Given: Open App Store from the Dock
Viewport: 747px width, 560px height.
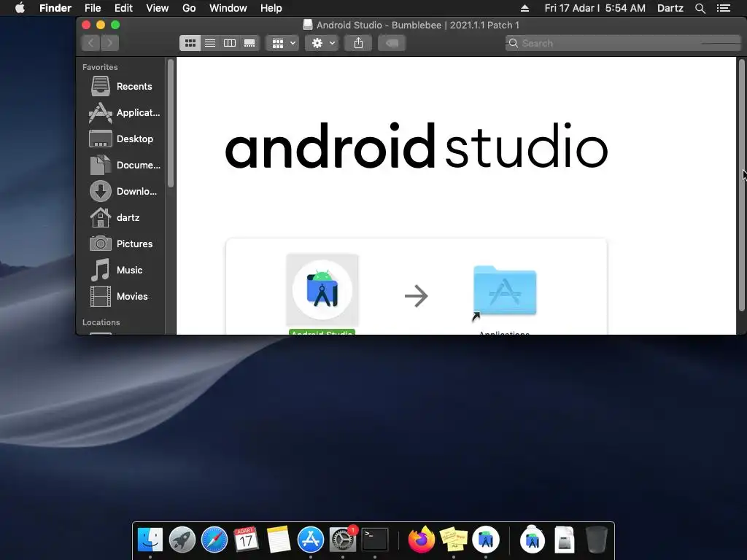Looking at the screenshot, I should pos(311,540).
